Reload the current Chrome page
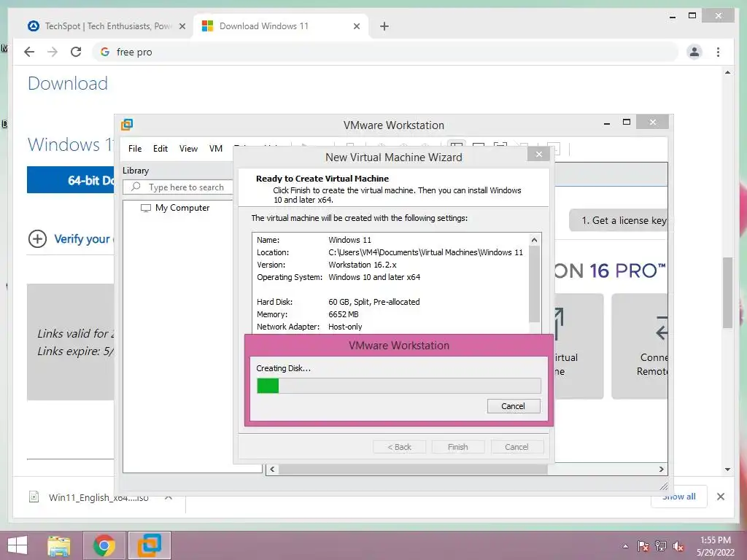Viewport: 747px width, 560px height. tap(76, 52)
